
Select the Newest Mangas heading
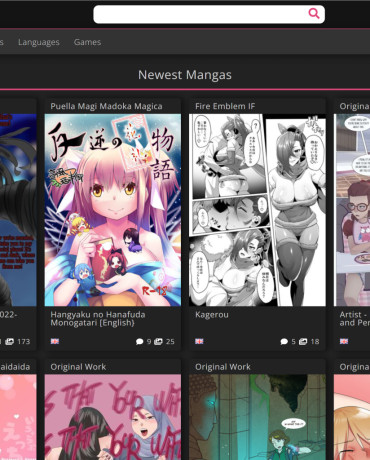185,75
